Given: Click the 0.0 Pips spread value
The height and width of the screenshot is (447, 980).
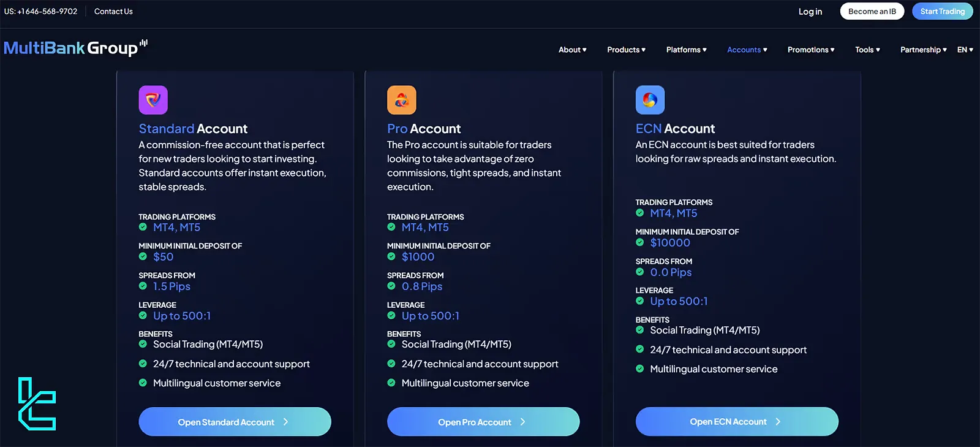Looking at the screenshot, I should pos(671,272).
